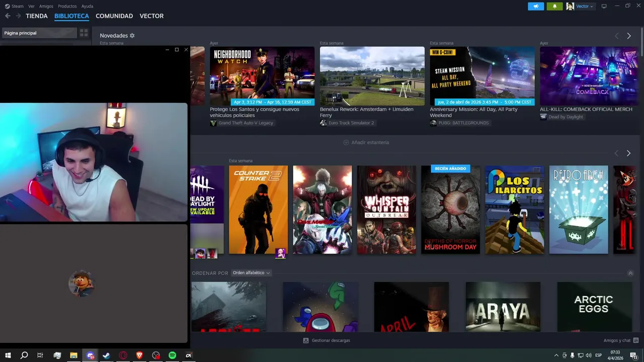The height and width of the screenshot is (362, 644).
Task: Open the green notifications bell button
Action: [x=554, y=6]
